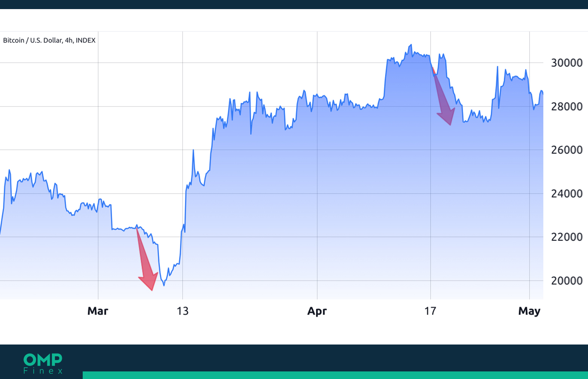Click the 26000 price axis label
The image size is (588, 379).
567,150
